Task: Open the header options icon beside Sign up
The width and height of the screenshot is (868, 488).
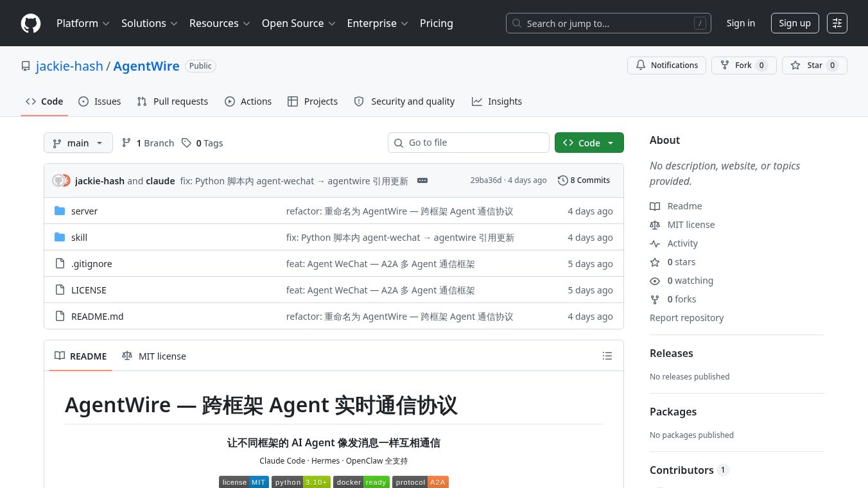Action: [837, 23]
